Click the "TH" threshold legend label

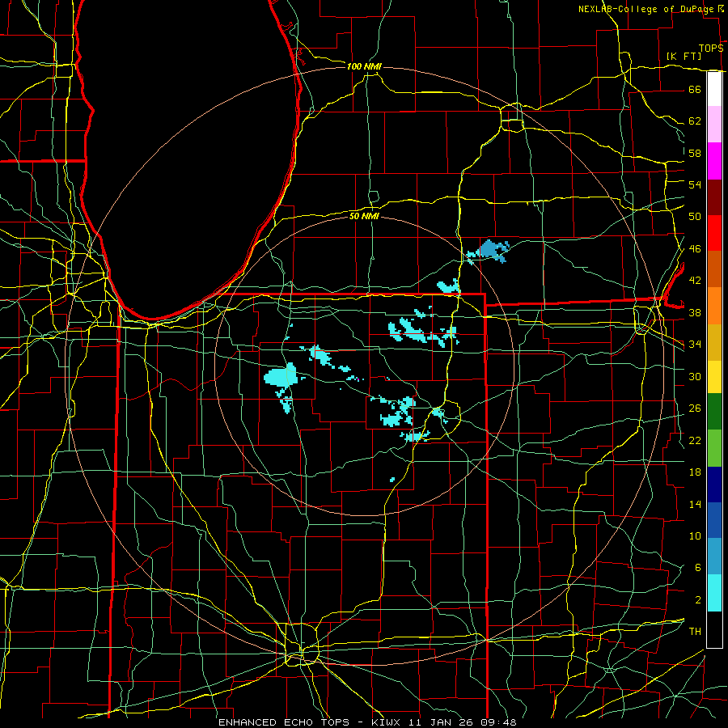(695, 632)
